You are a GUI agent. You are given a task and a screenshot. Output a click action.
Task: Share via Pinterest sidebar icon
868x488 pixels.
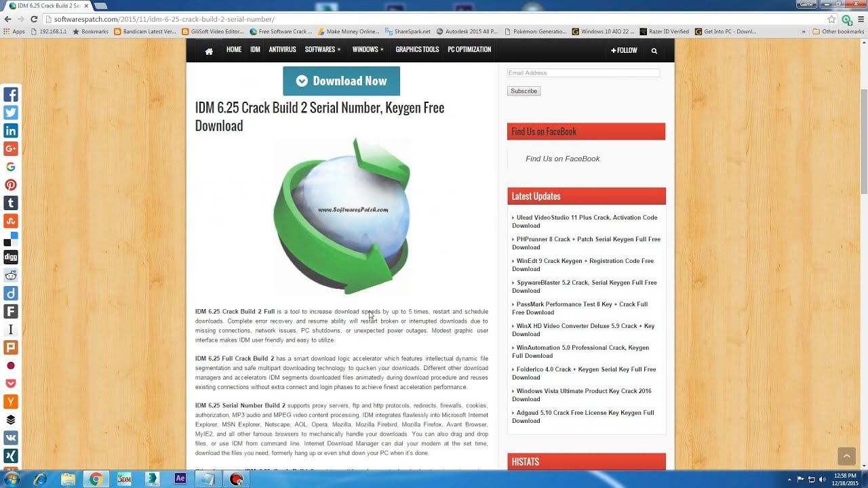click(11, 185)
